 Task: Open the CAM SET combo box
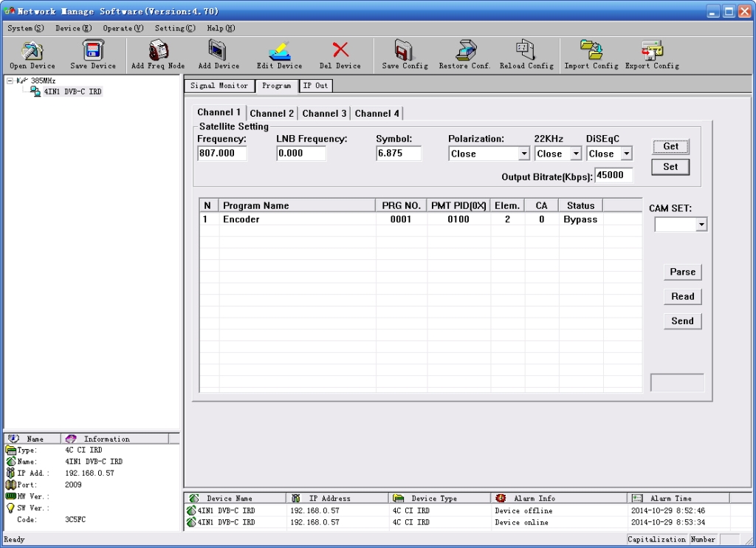pos(701,225)
